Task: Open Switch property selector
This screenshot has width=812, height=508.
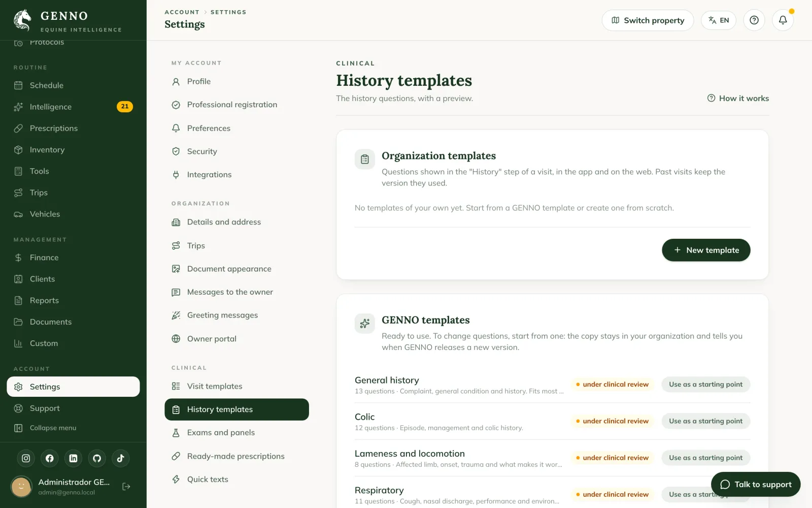Action: point(648,20)
